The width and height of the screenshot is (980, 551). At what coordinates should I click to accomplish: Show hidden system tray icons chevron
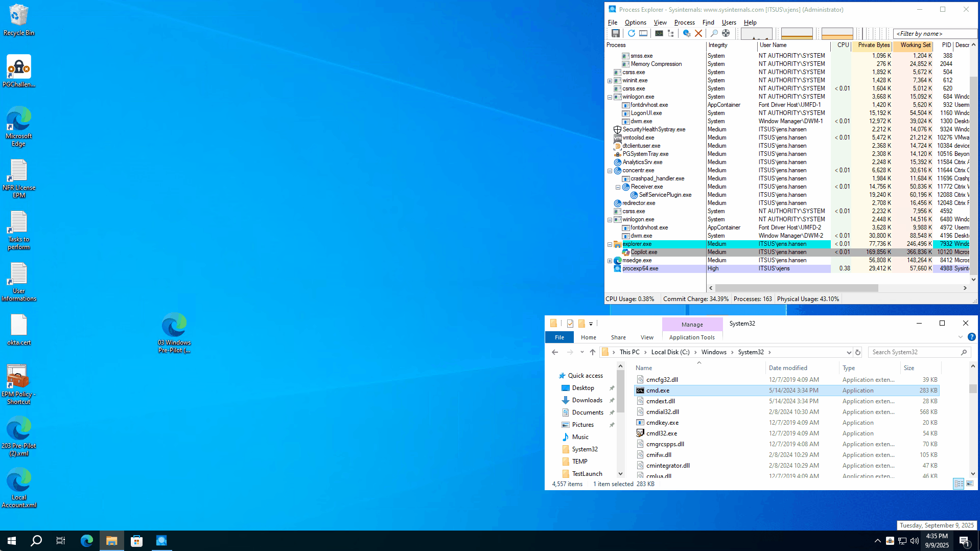pos(878,541)
